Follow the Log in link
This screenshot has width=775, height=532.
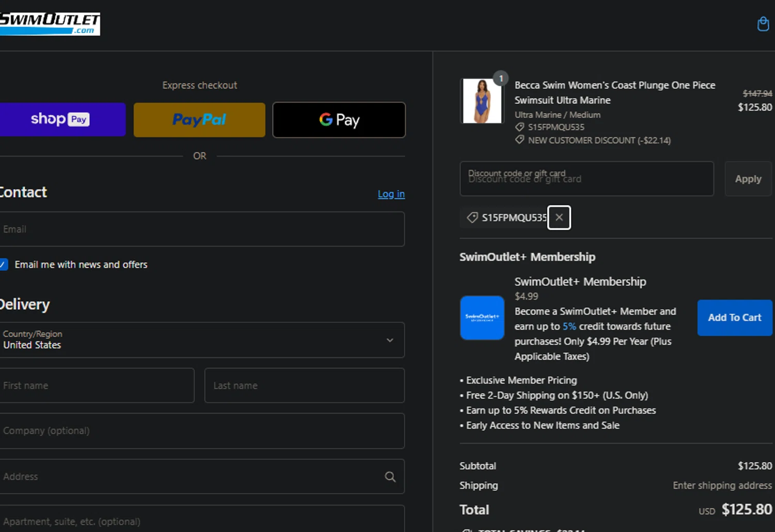click(391, 194)
